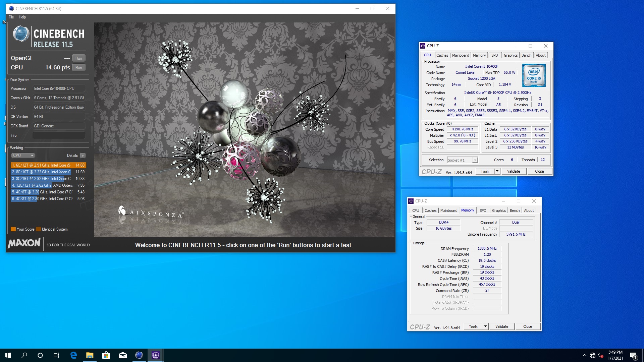Image resolution: width=644 pixels, height=362 pixels.
Task: Open Cinebench File menu
Action: pyautogui.click(x=11, y=17)
